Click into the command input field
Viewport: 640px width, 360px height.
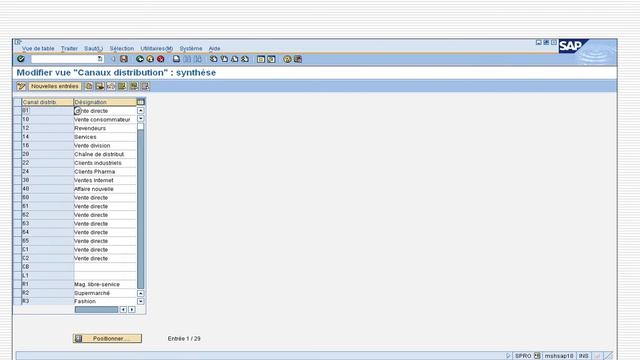64,59
